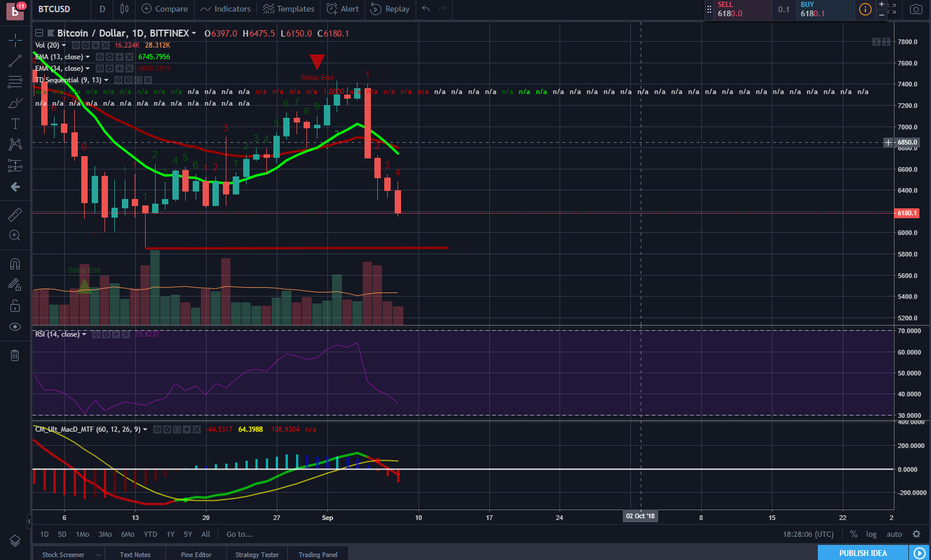Select the ruler measure tool
The image size is (931, 560).
pyautogui.click(x=15, y=215)
